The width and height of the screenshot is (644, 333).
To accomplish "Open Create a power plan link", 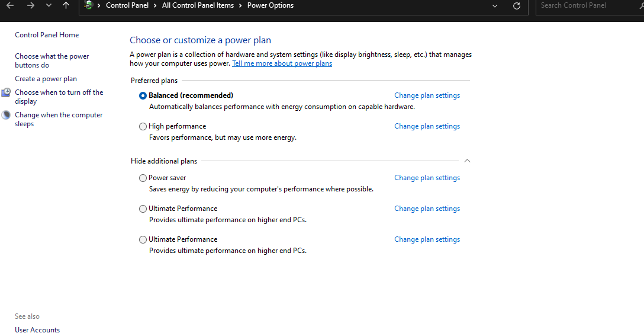I will pyautogui.click(x=46, y=79).
